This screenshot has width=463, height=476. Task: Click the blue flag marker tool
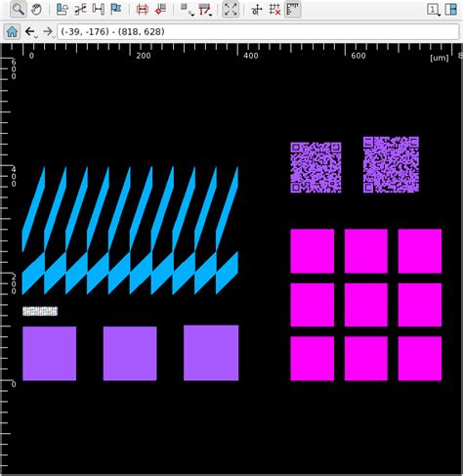tap(116, 10)
